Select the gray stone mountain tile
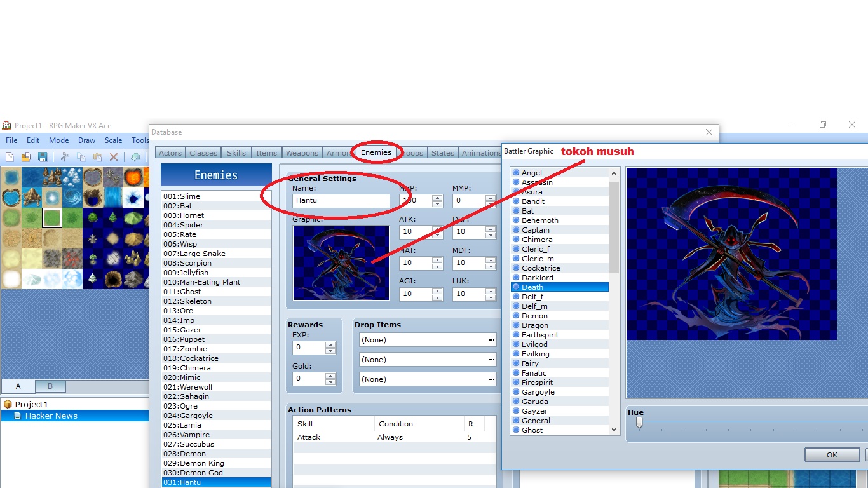The width and height of the screenshot is (868, 488). coord(133,279)
